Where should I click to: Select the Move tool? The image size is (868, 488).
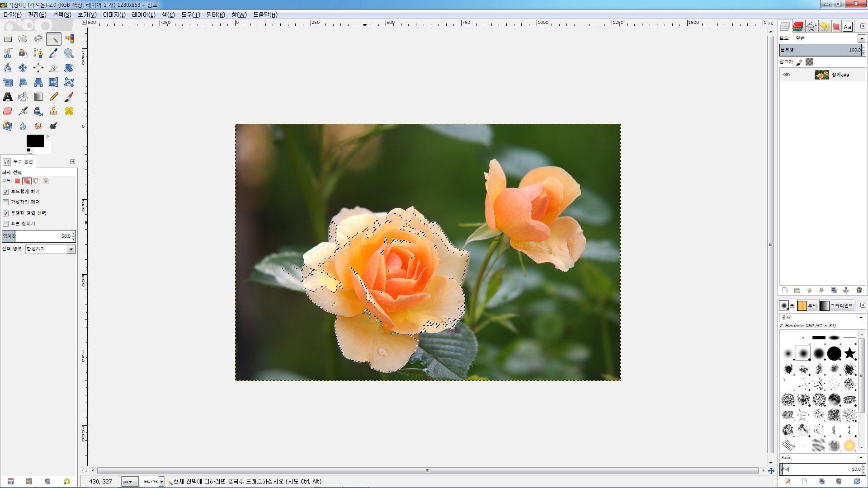click(x=23, y=68)
